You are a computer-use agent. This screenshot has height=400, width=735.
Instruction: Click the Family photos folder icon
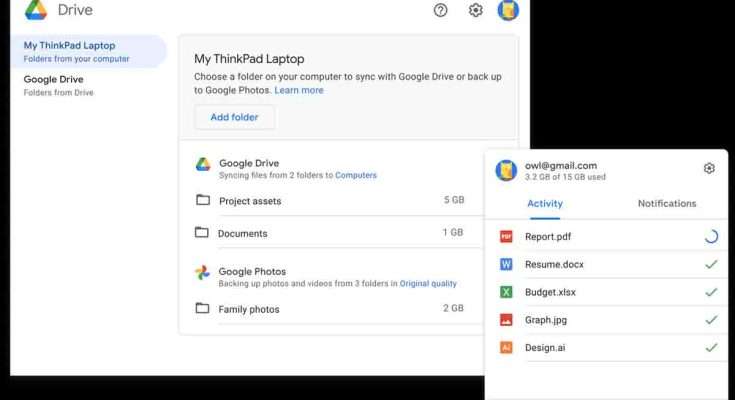pos(202,308)
